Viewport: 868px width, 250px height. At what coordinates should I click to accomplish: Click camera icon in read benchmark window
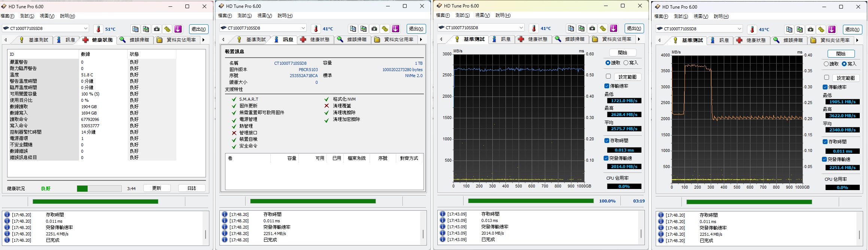pos(592,28)
